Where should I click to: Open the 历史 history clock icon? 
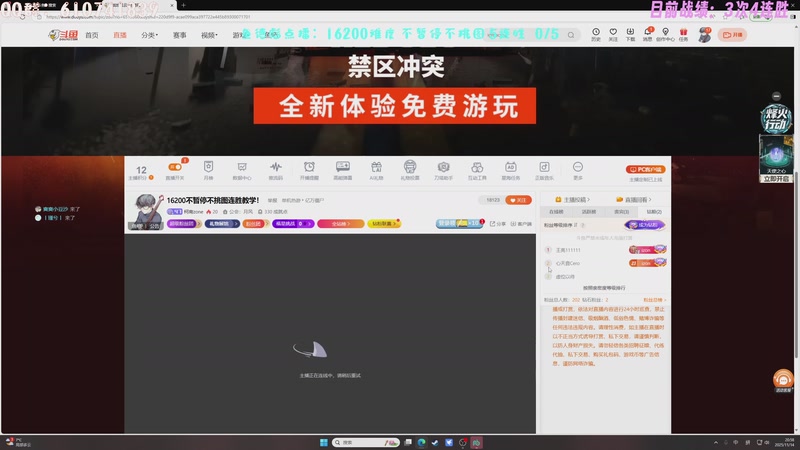coord(596,34)
